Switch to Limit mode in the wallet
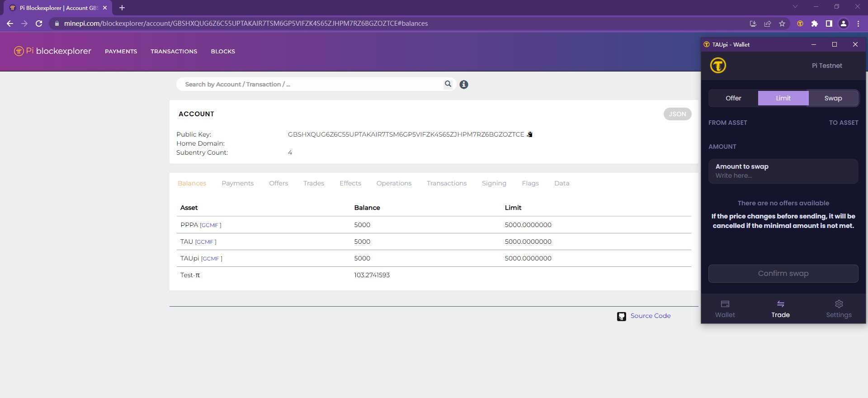The height and width of the screenshot is (398, 868). click(x=783, y=98)
